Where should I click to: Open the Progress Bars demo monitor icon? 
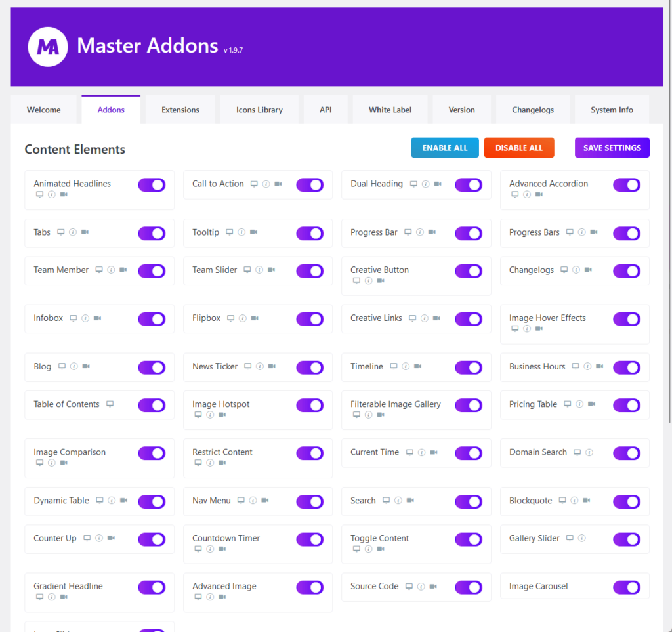[x=570, y=232]
